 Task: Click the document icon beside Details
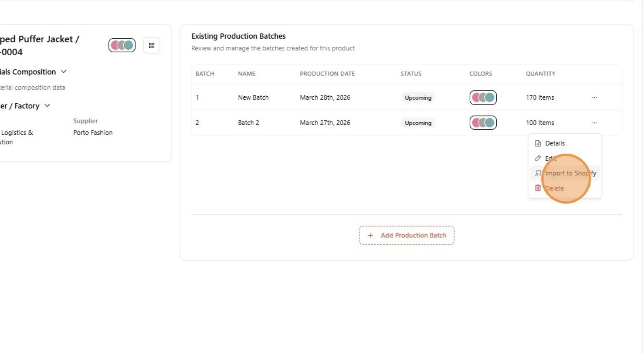(538, 143)
